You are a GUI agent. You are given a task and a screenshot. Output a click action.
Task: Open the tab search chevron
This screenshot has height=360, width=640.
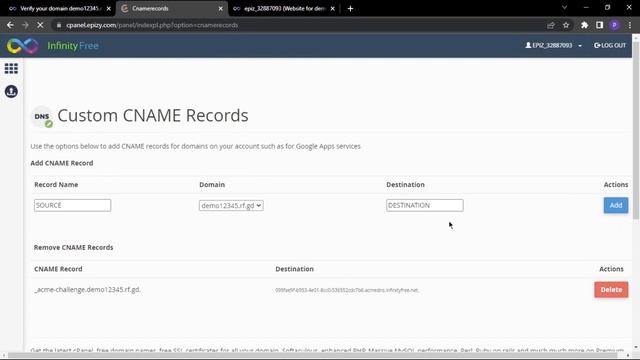(x=564, y=8)
